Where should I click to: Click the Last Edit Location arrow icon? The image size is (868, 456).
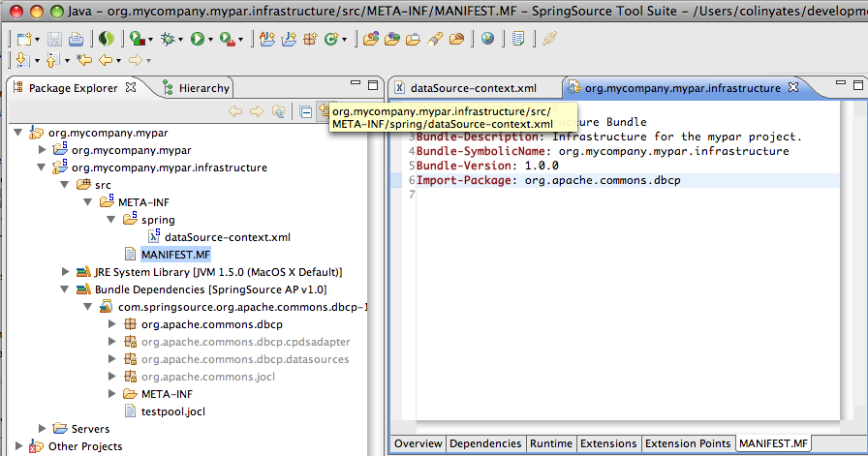tap(84, 60)
